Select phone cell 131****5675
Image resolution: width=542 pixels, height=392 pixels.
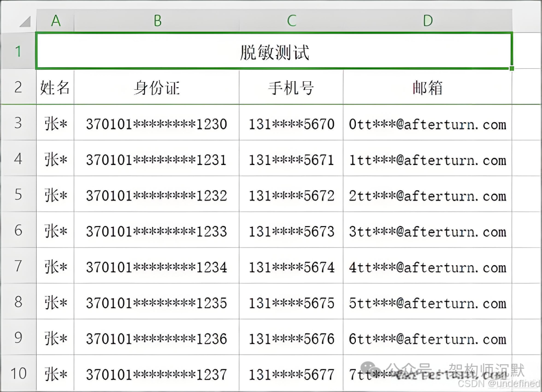(291, 302)
